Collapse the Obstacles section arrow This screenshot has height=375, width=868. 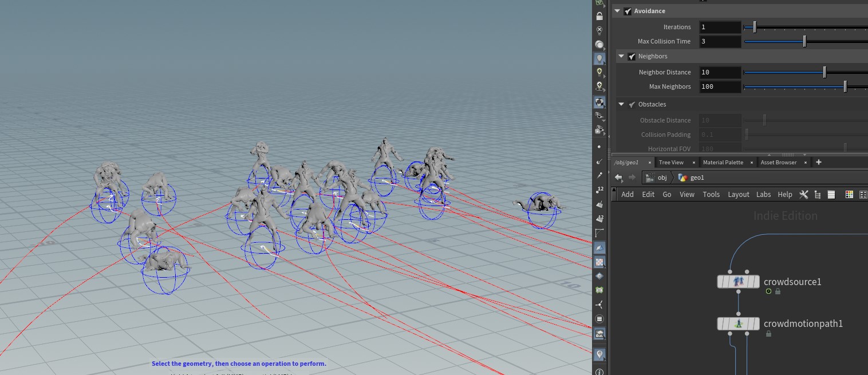621,104
